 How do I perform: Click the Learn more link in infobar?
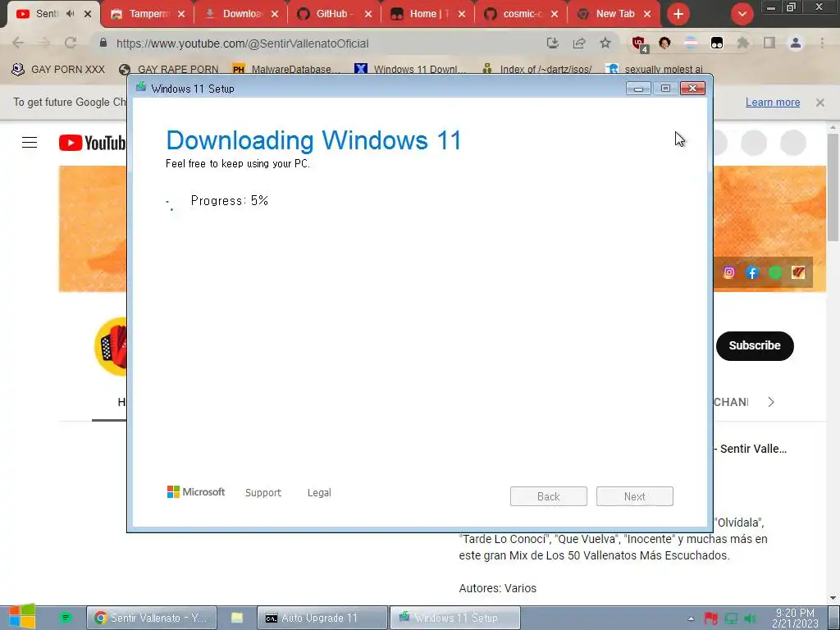(773, 103)
